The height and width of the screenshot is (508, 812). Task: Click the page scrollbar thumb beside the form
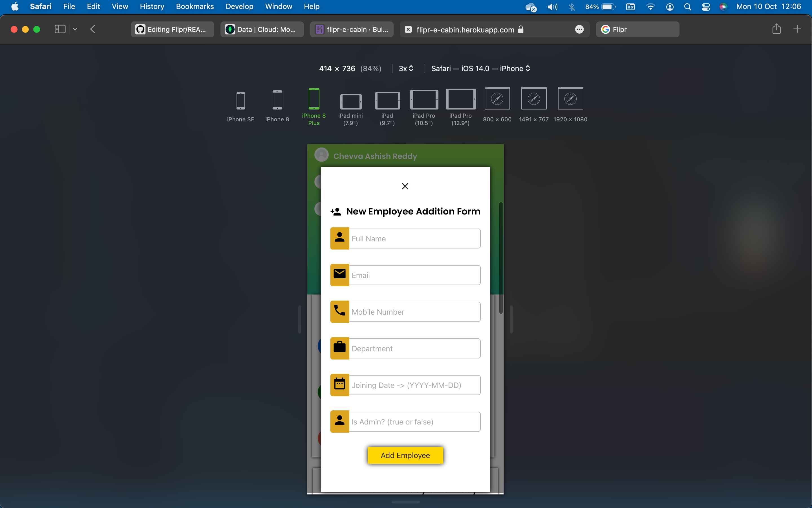tap(501, 258)
